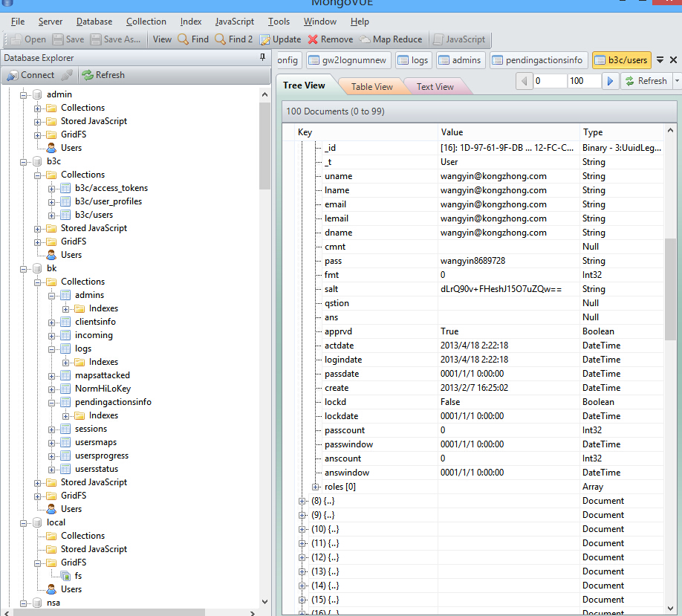
Task: Select the pass field value row
Action: pyautogui.click(x=472, y=261)
